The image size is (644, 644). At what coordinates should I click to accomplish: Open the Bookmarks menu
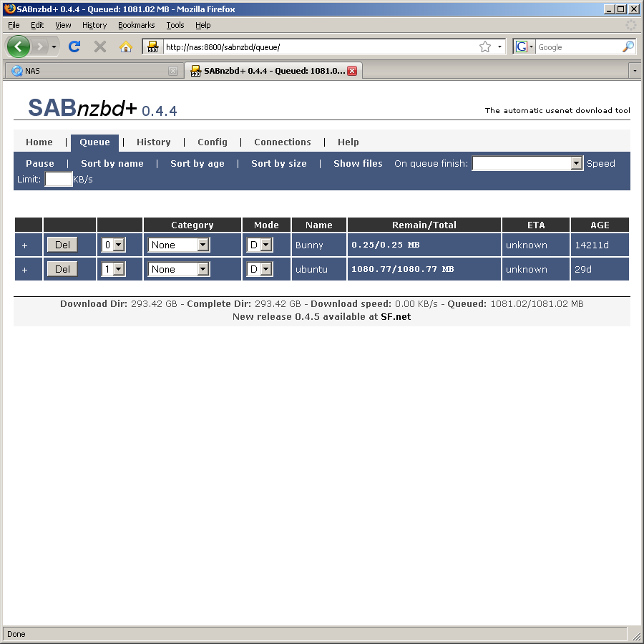point(137,25)
